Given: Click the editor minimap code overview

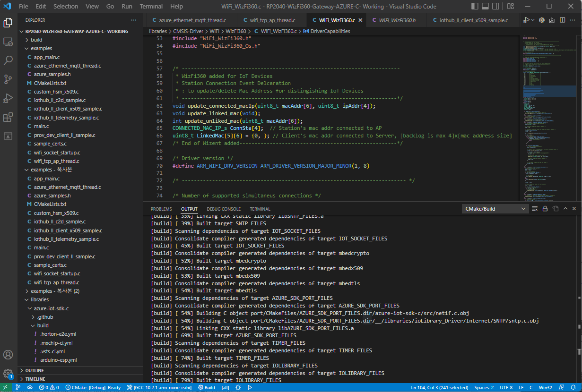Looking at the screenshot, I should point(548,118).
